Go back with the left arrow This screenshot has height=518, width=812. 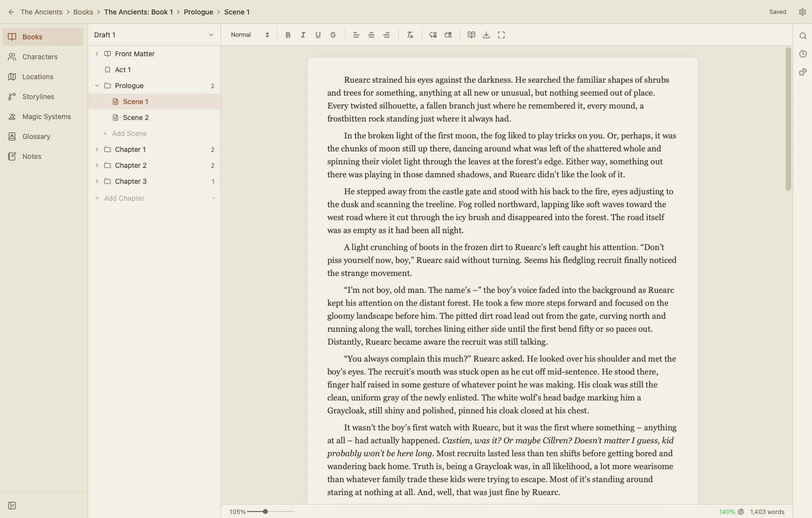click(x=11, y=12)
